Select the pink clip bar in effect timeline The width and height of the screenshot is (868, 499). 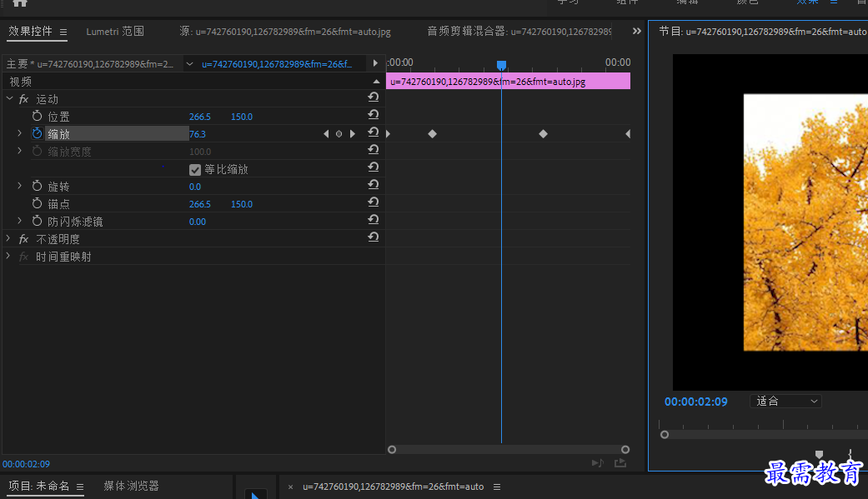[x=508, y=82]
